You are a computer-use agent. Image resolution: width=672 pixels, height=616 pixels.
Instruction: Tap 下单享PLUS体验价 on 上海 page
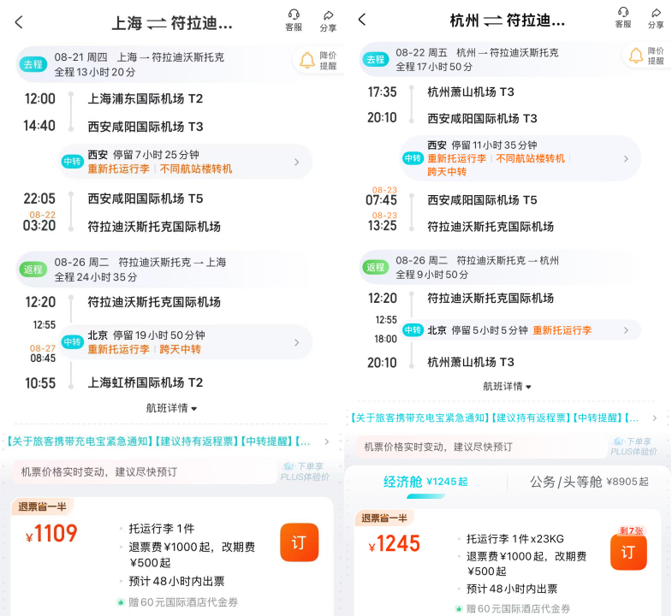click(x=305, y=471)
